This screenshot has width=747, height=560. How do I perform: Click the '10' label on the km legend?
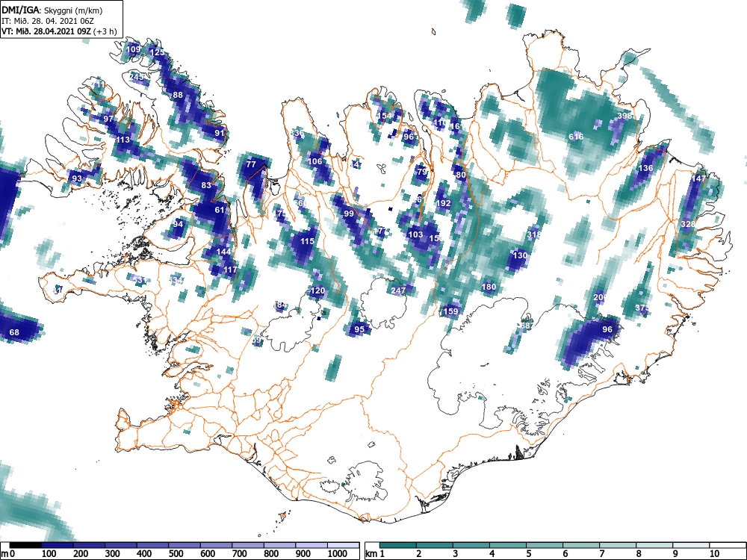click(714, 553)
